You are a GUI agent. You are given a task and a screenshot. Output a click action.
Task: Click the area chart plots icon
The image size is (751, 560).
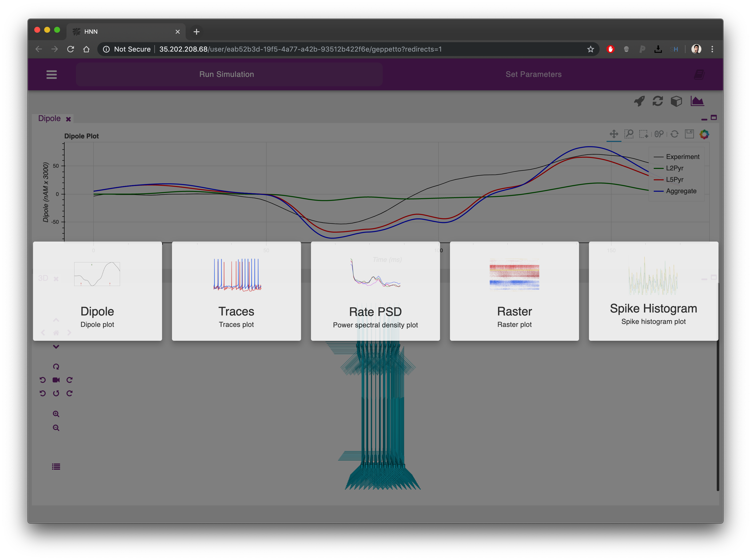(x=697, y=101)
